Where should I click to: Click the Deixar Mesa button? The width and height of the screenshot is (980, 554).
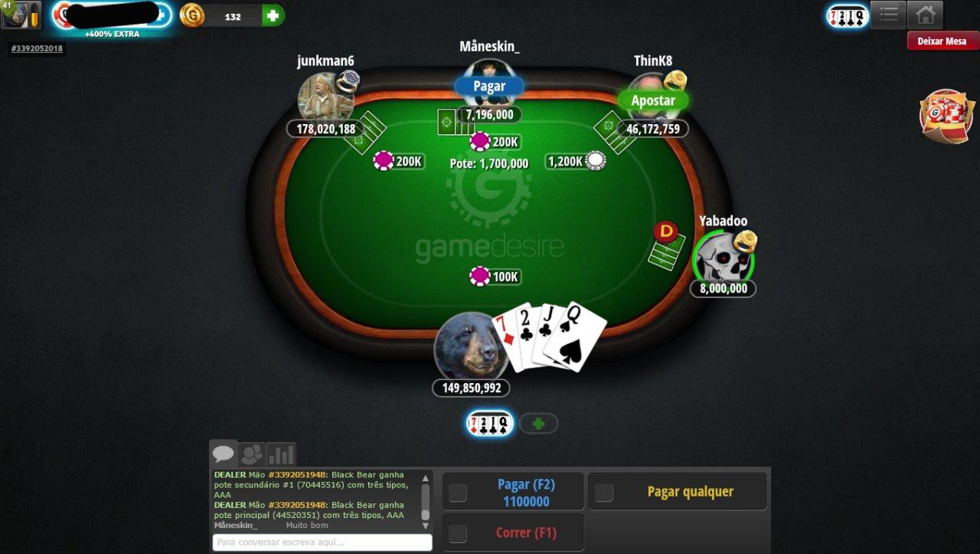click(x=942, y=41)
